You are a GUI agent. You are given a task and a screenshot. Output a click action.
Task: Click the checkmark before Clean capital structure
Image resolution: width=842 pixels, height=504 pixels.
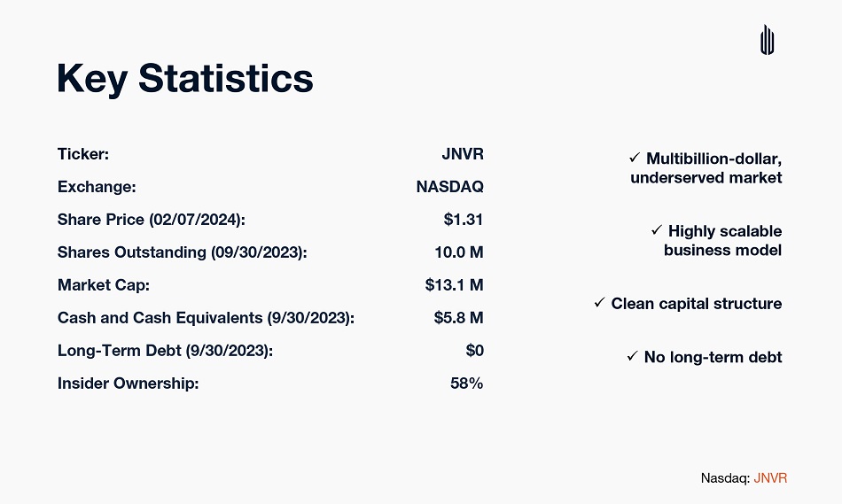point(599,304)
